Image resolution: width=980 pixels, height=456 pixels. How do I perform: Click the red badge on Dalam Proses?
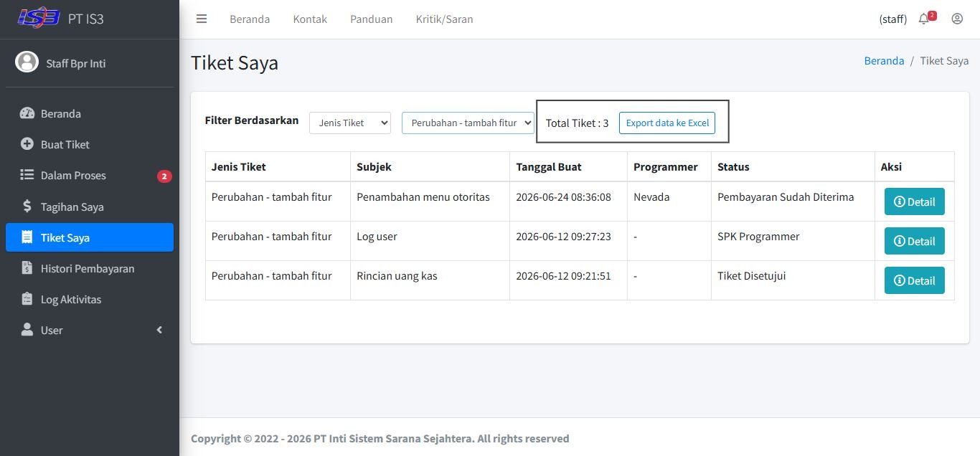[x=164, y=176]
